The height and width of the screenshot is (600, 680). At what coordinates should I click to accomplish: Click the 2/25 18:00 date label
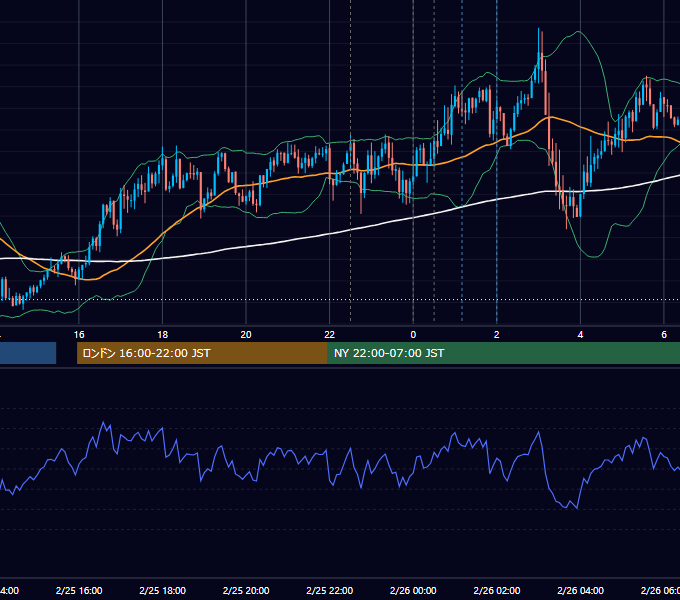point(163,590)
